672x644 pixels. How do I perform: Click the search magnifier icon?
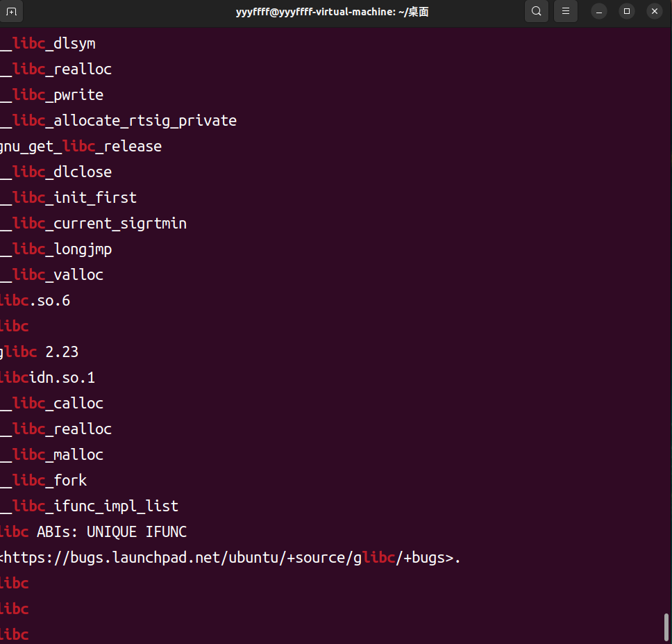click(536, 11)
